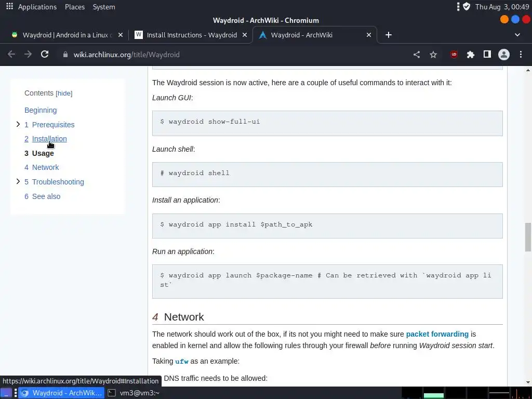Close the Install Instructions tab
This screenshot has height=399, width=532.
[245, 35]
